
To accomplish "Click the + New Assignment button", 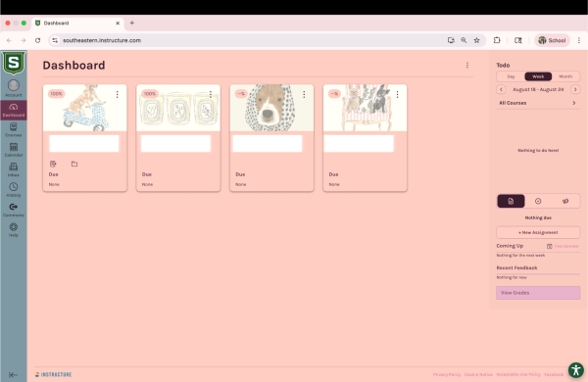I will pyautogui.click(x=538, y=232).
